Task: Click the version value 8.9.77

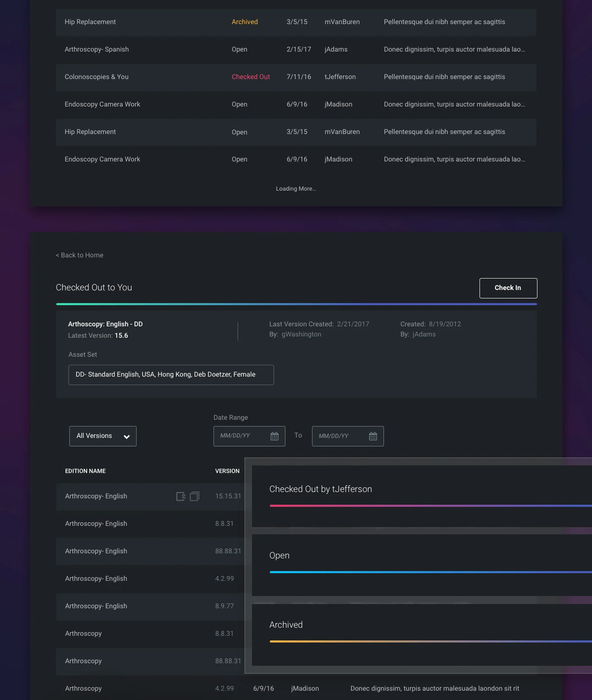Action: pyautogui.click(x=225, y=606)
